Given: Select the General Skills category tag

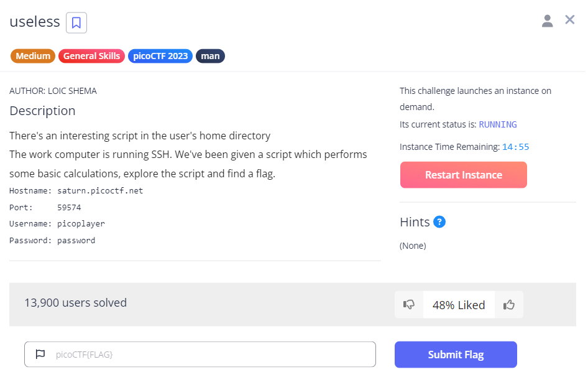Looking at the screenshot, I should click(91, 56).
